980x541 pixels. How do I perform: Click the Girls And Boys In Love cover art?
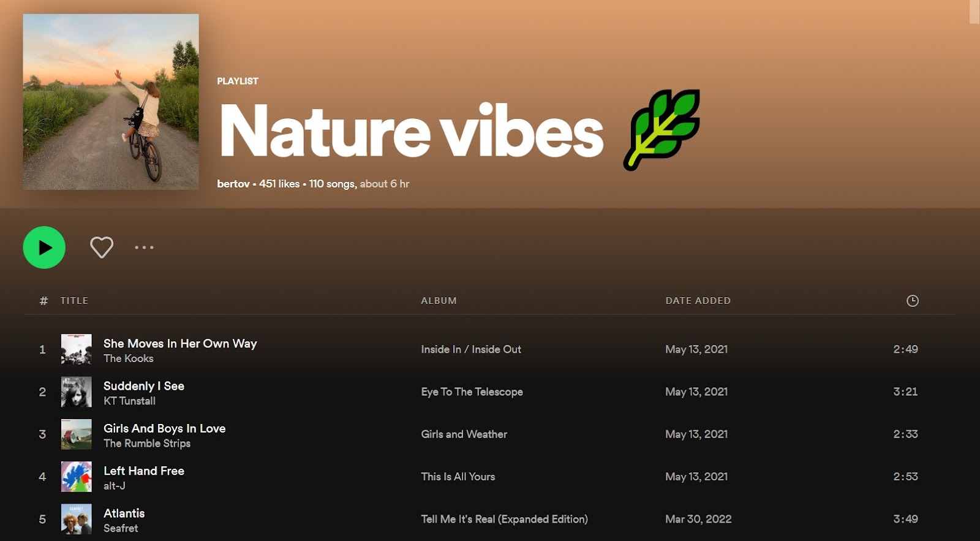[77, 434]
